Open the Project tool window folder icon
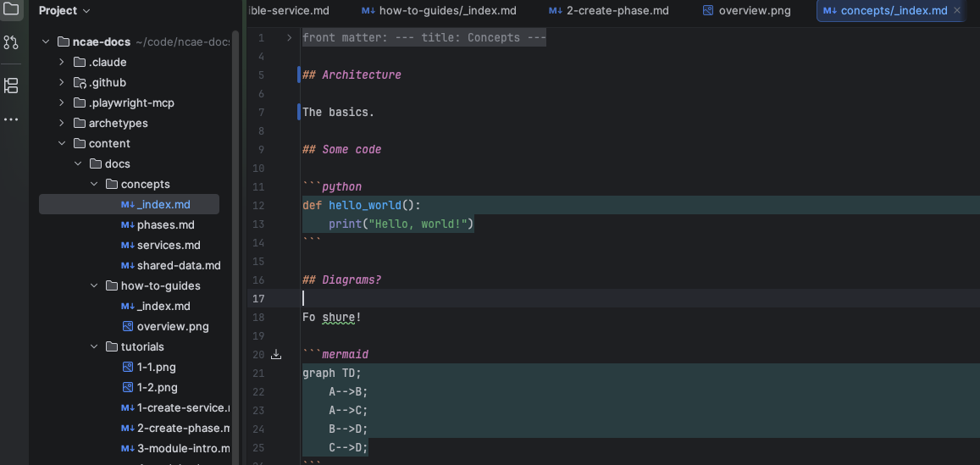The height and width of the screenshot is (465, 980). click(x=11, y=8)
